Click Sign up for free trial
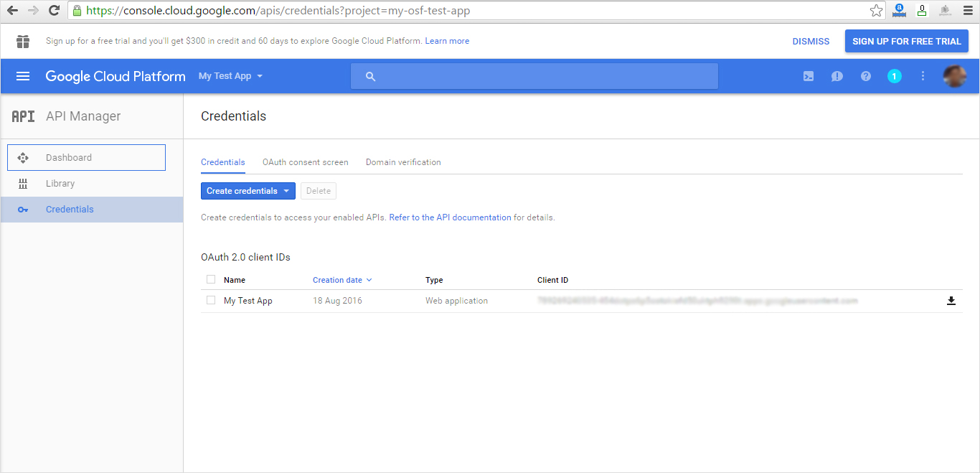 (x=907, y=41)
